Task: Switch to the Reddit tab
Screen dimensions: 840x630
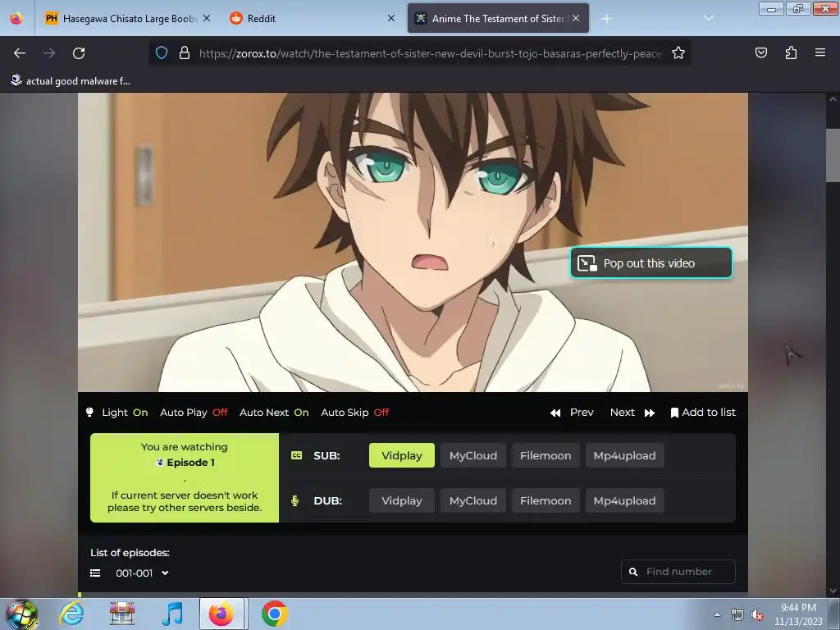Action: pyautogui.click(x=313, y=18)
